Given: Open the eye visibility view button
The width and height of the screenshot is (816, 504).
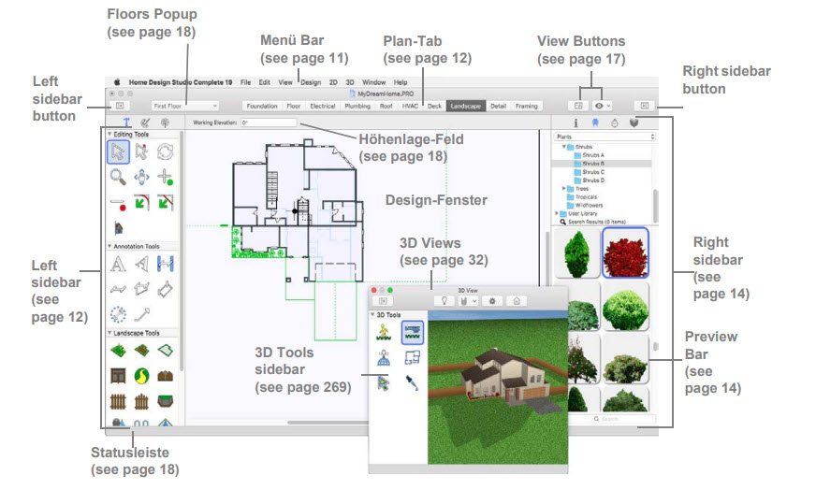Looking at the screenshot, I should tap(603, 106).
